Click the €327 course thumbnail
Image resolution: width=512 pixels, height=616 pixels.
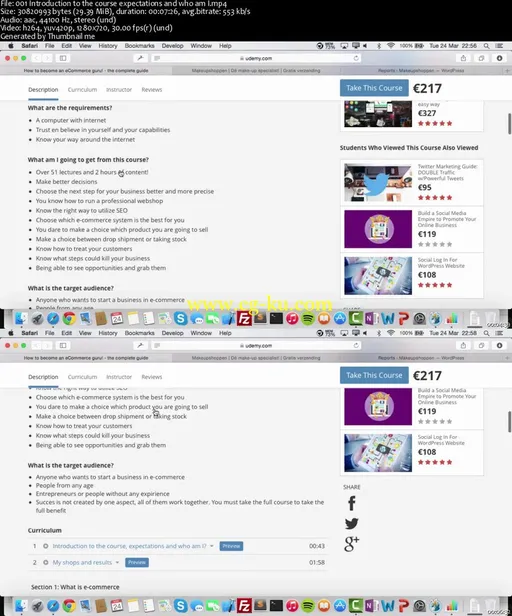(x=378, y=114)
